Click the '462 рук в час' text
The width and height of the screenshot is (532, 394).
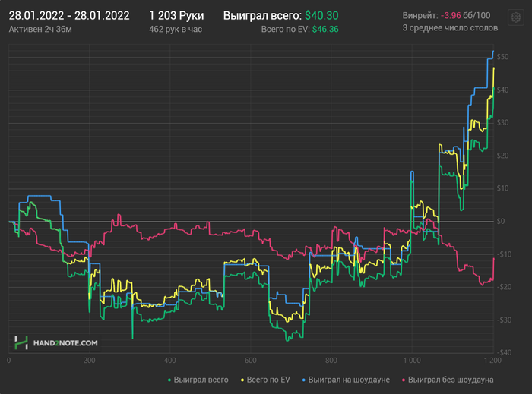click(x=176, y=30)
